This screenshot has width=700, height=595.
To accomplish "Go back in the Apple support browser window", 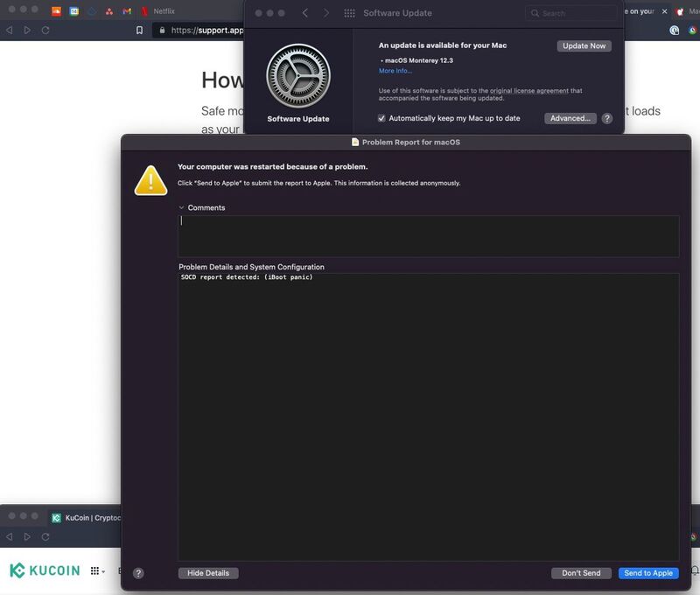I will (x=10, y=31).
